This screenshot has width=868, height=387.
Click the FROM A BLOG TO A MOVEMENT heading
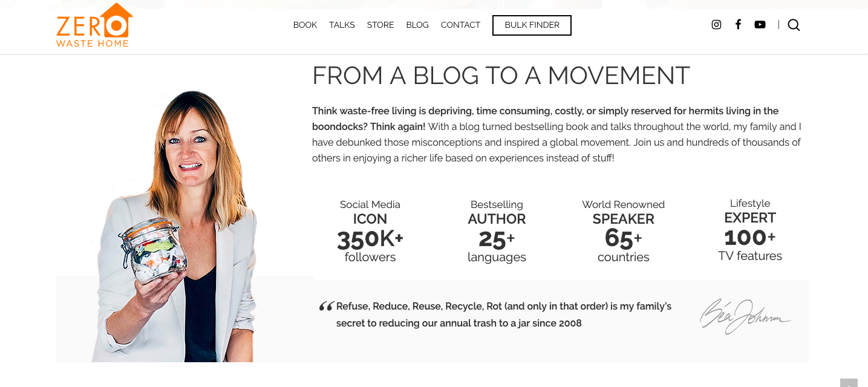pyautogui.click(x=501, y=76)
